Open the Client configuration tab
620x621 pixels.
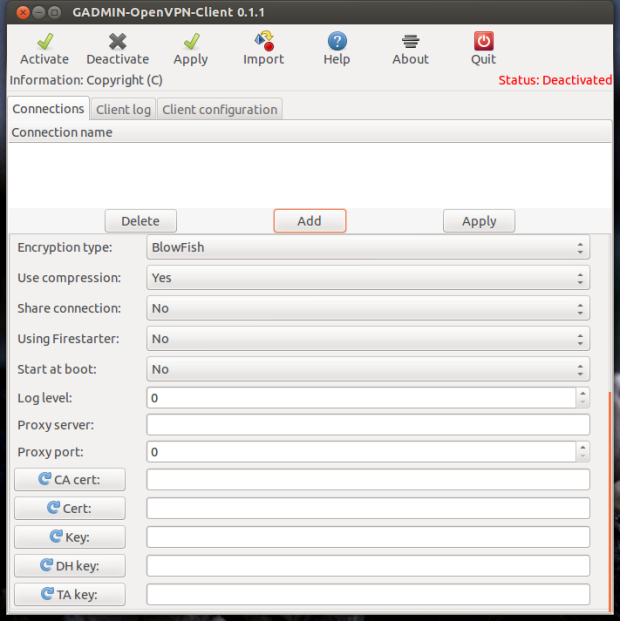[220, 109]
